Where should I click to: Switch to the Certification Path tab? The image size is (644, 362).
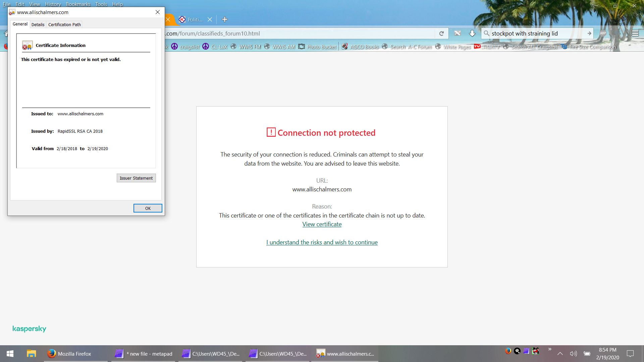pos(64,24)
